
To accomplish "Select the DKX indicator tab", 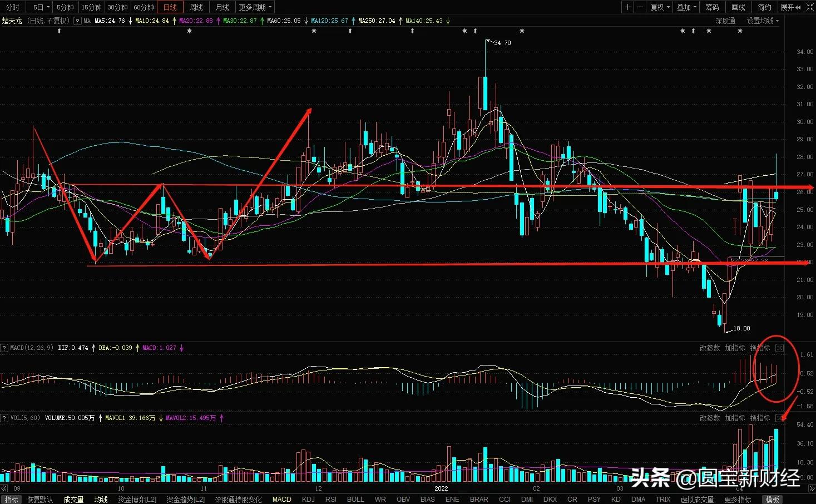I will click(550, 500).
